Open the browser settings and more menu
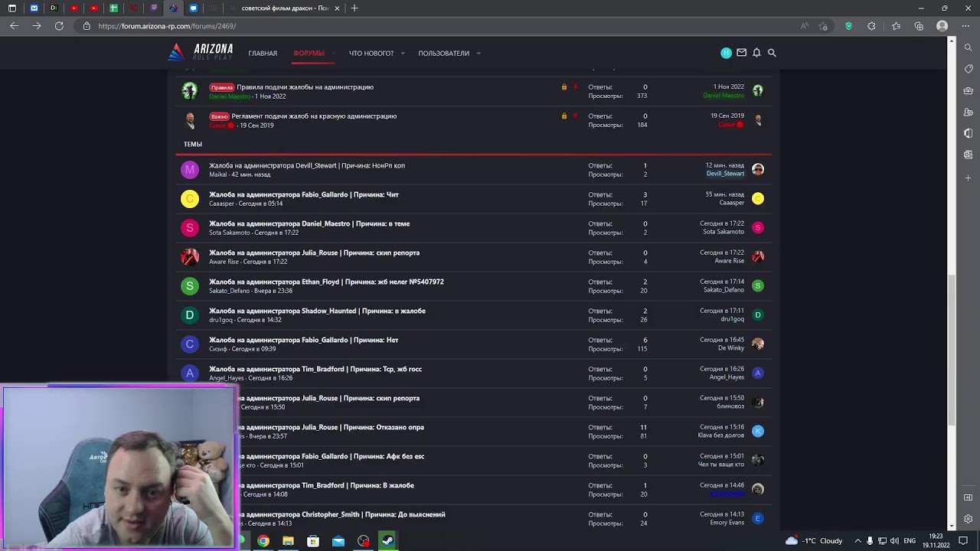The width and height of the screenshot is (980, 551). (x=965, y=26)
